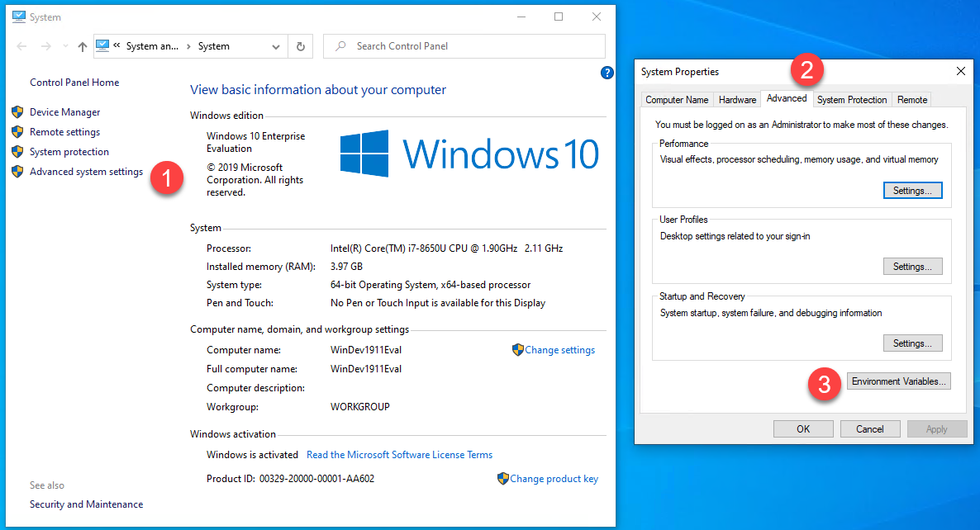Expand the address bar history dropdown

(276, 46)
